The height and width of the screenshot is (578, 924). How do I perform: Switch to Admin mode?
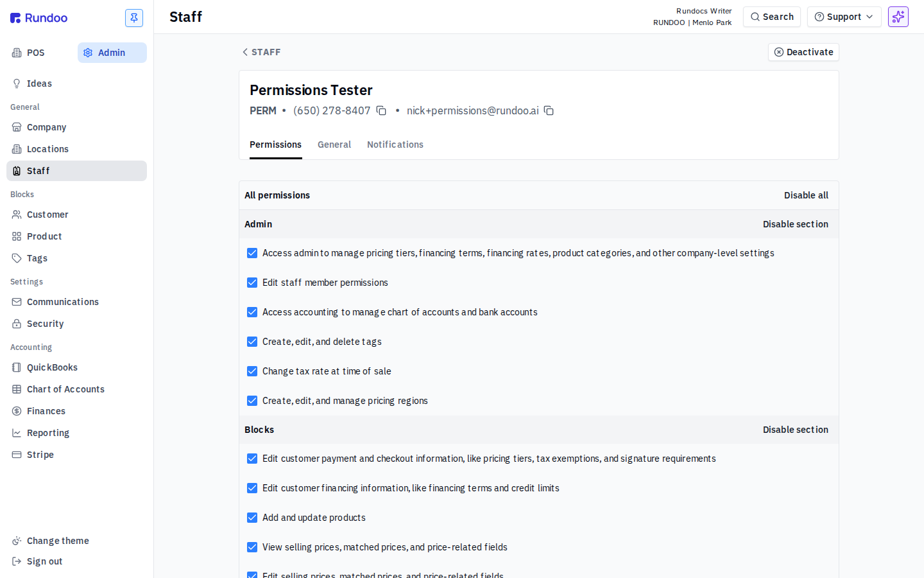(112, 53)
